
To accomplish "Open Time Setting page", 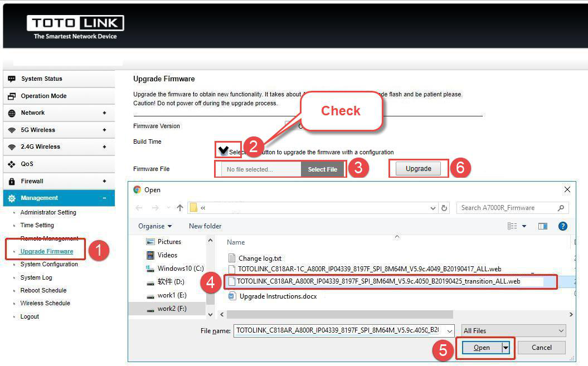I will pyautogui.click(x=37, y=226).
